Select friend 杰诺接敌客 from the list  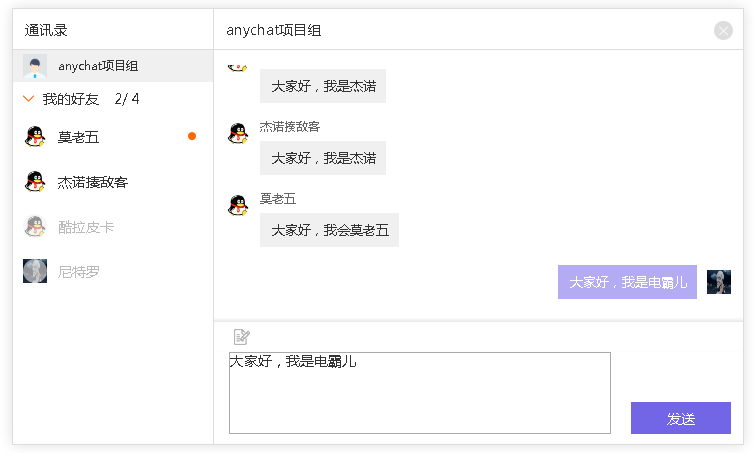[113, 182]
